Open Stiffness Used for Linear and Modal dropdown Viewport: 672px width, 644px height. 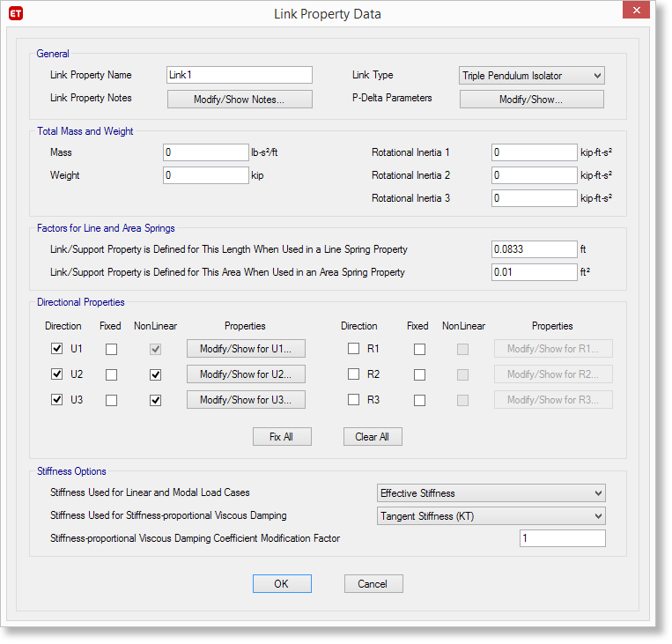click(491, 493)
